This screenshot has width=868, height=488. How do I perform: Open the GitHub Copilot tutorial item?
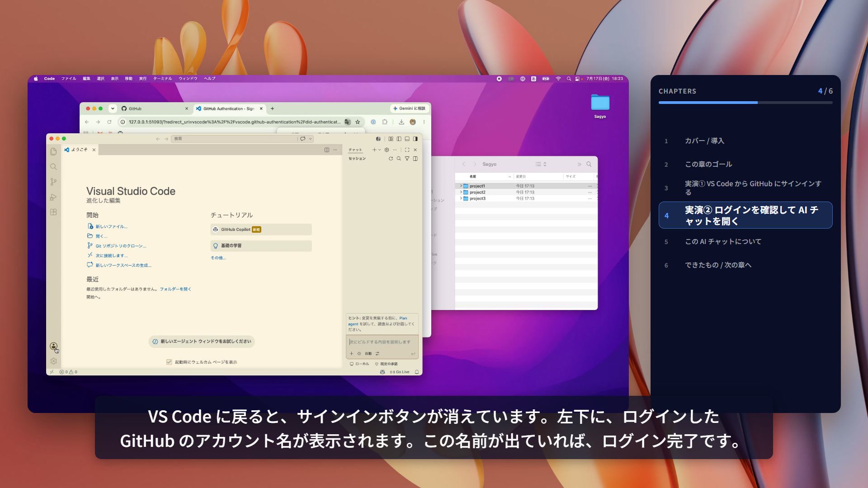[x=261, y=230]
